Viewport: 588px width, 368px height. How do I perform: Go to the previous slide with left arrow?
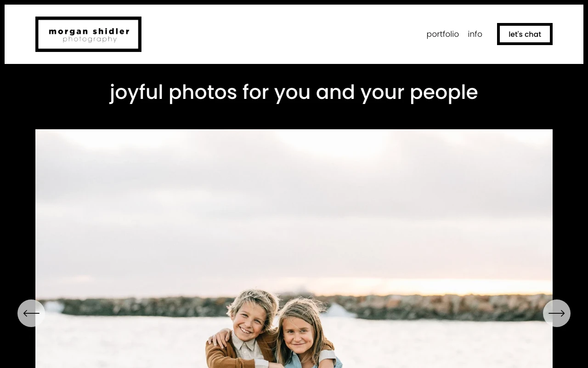(31, 313)
